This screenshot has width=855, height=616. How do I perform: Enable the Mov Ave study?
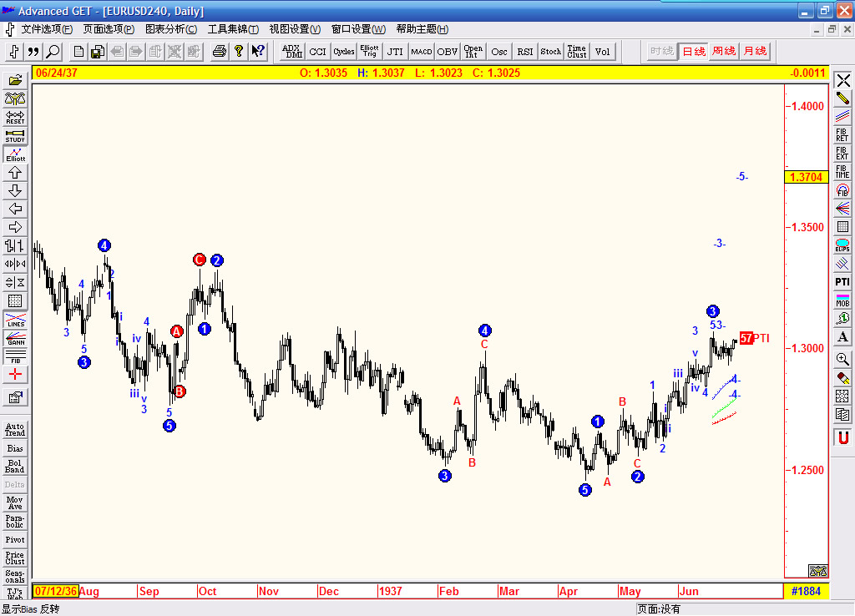click(x=15, y=503)
